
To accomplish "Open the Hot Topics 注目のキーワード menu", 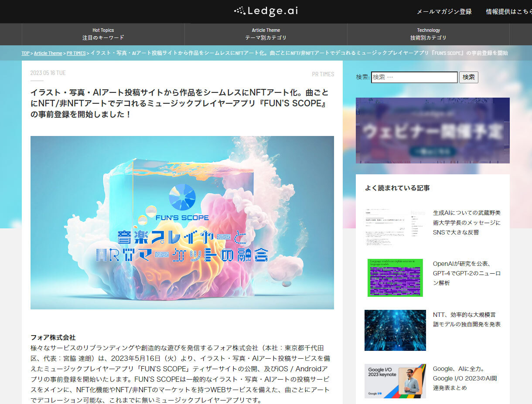I will [x=103, y=34].
